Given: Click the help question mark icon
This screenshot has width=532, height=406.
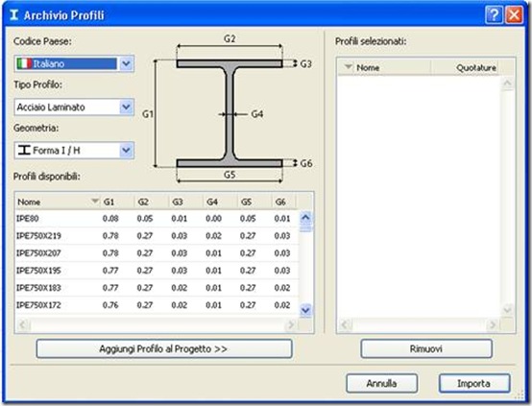Looking at the screenshot, I should point(494,15).
